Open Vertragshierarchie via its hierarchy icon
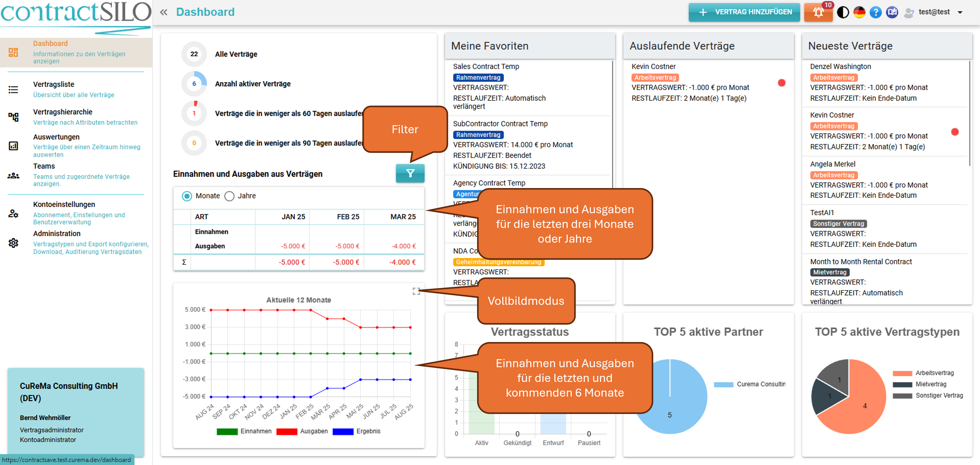This screenshot has width=980, height=465. pos(14,117)
